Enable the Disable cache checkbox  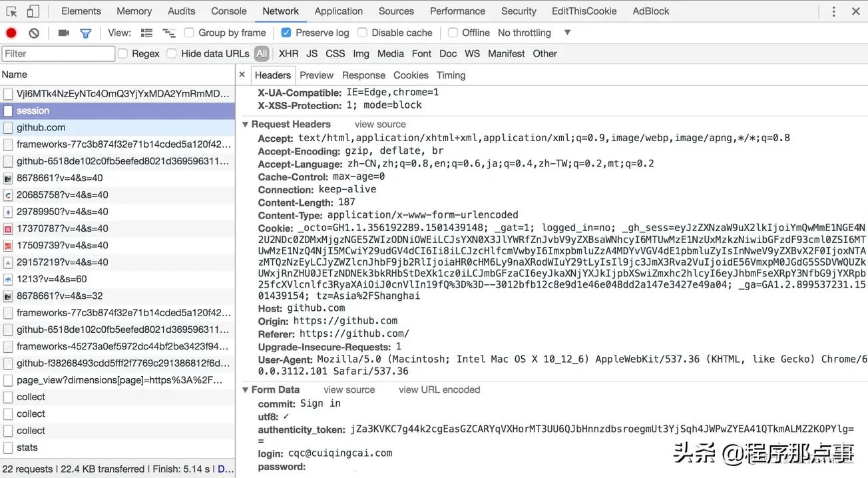361,32
